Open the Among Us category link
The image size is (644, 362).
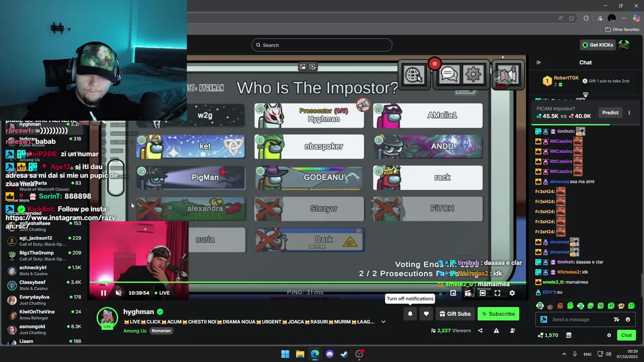click(135, 331)
